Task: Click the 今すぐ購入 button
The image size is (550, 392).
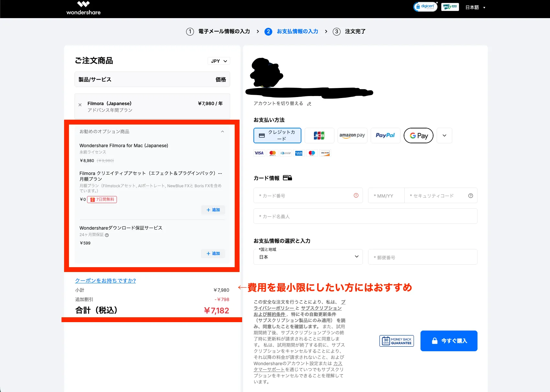Action: pyautogui.click(x=449, y=341)
